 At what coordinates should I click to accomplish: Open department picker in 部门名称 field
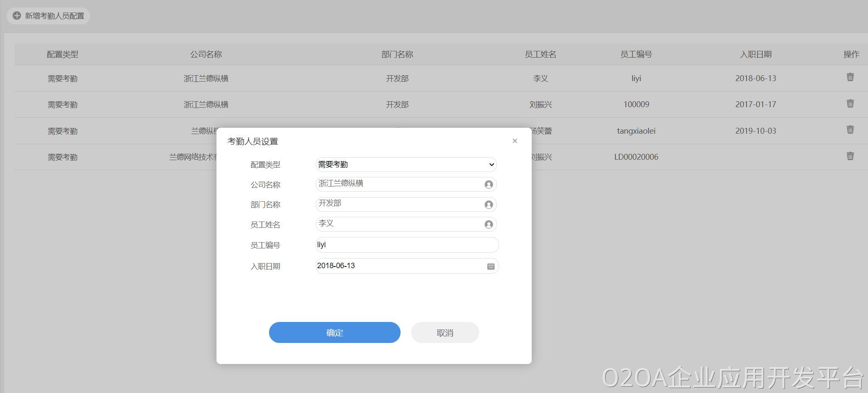pos(488,205)
